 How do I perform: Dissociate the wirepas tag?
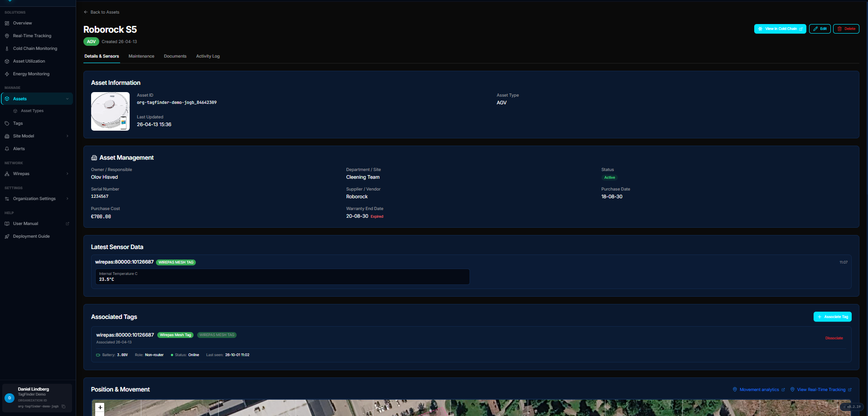point(834,338)
